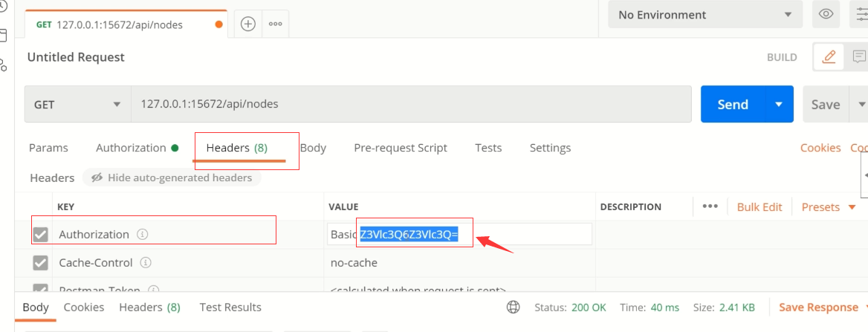Open the tab options three-dot menu

point(275,24)
